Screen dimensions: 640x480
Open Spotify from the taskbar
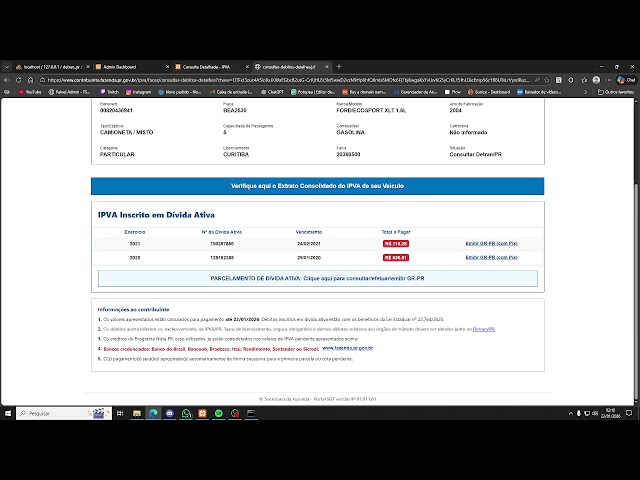click(219, 413)
